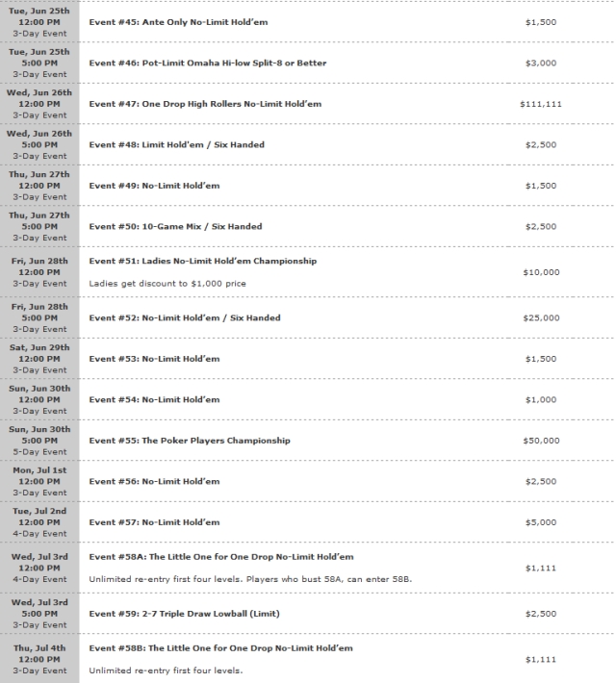Select Event #47 One Drop High Rollers
The height and width of the screenshot is (683, 616).
pyautogui.click(x=205, y=104)
